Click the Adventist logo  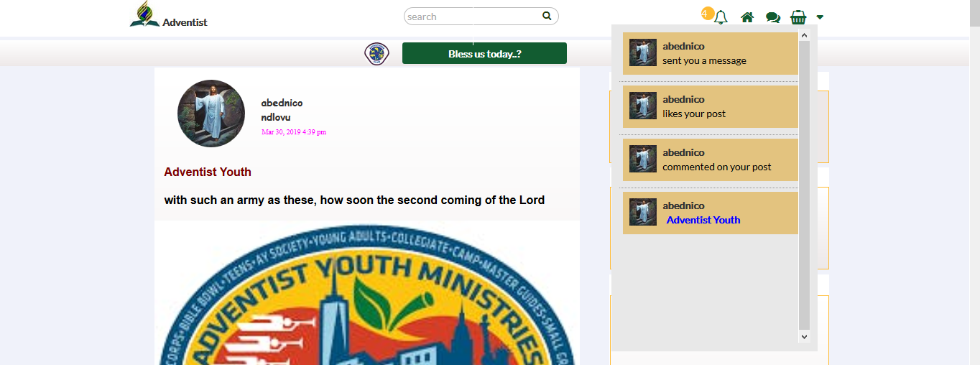(x=144, y=14)
